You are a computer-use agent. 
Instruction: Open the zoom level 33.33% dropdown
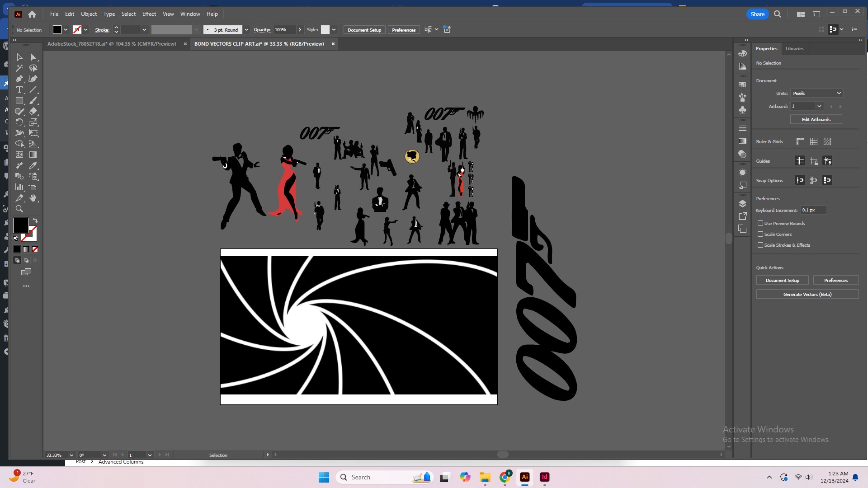tap(71, 455)
